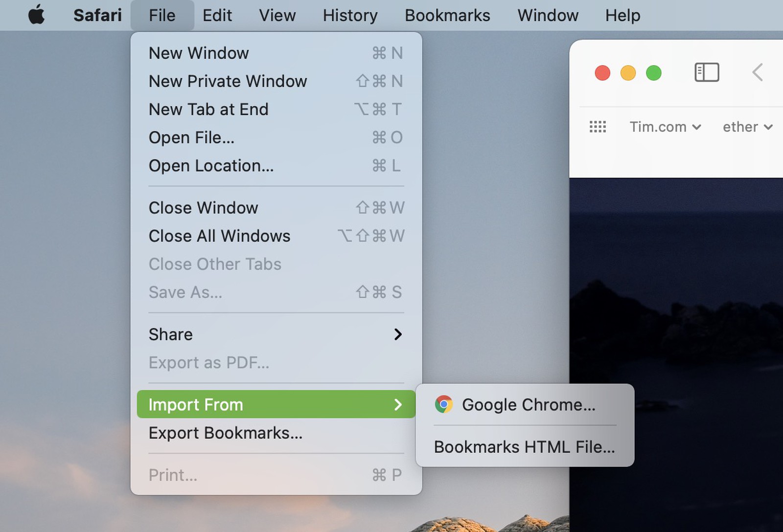Open the Bookmarks menu

[x=447, y=15]
